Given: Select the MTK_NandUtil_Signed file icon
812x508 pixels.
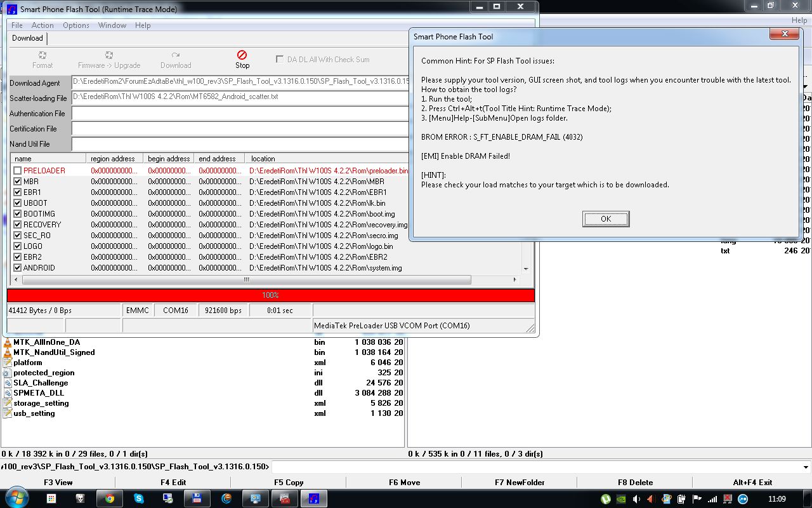Looking at the screenshot, I should pos(8,352).
